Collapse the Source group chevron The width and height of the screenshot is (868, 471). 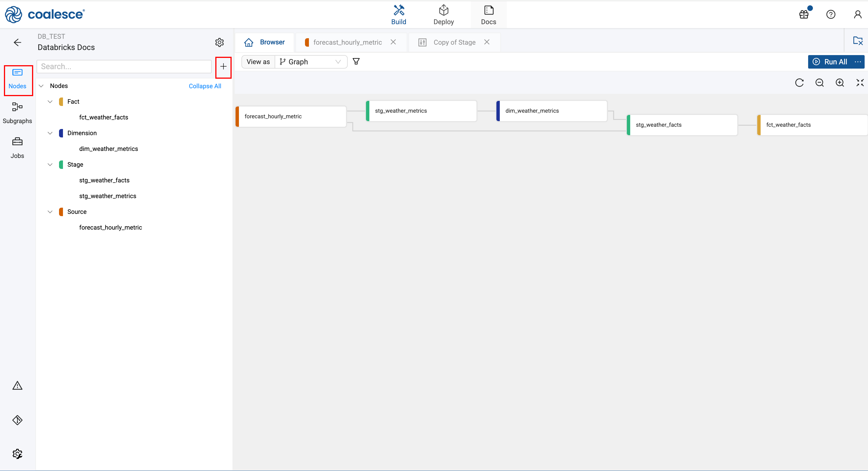click(50, 212)
